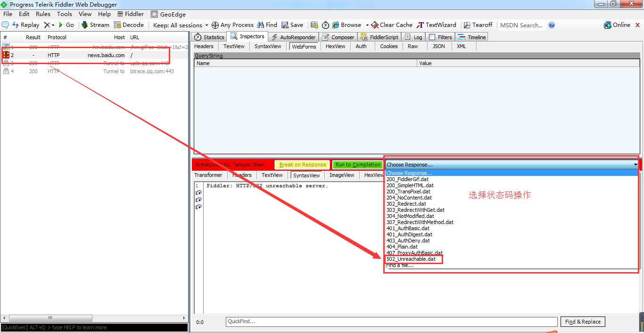Viewport: 644px width, 333px height.
Task: Open the View menu
Action: tap(85, 14)
